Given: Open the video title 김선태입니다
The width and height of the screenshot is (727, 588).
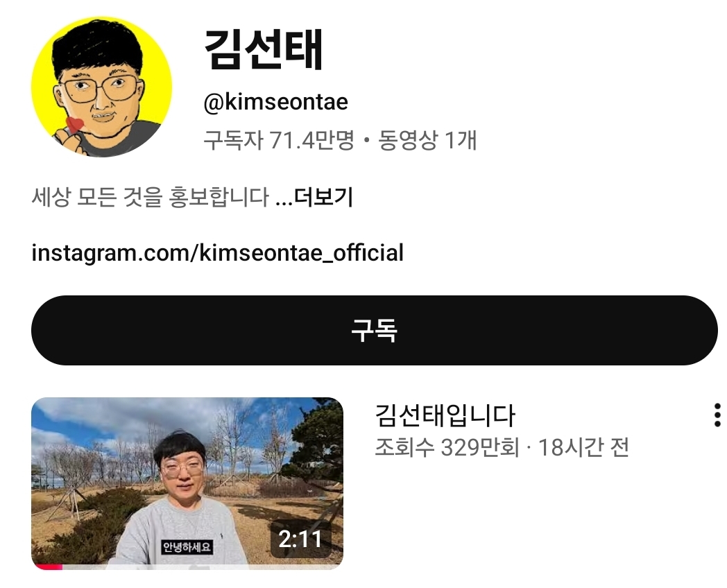Looking at the screenshot, I should (445, 415).
